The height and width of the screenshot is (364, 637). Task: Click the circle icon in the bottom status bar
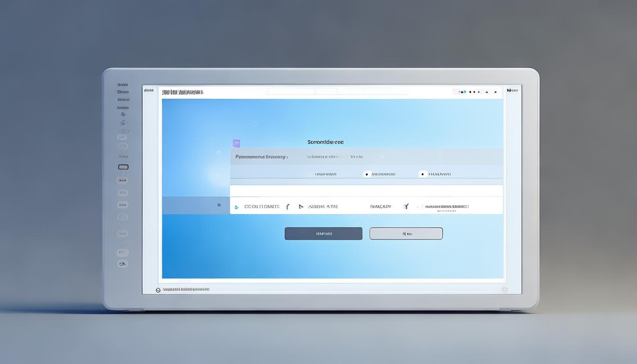158,290
